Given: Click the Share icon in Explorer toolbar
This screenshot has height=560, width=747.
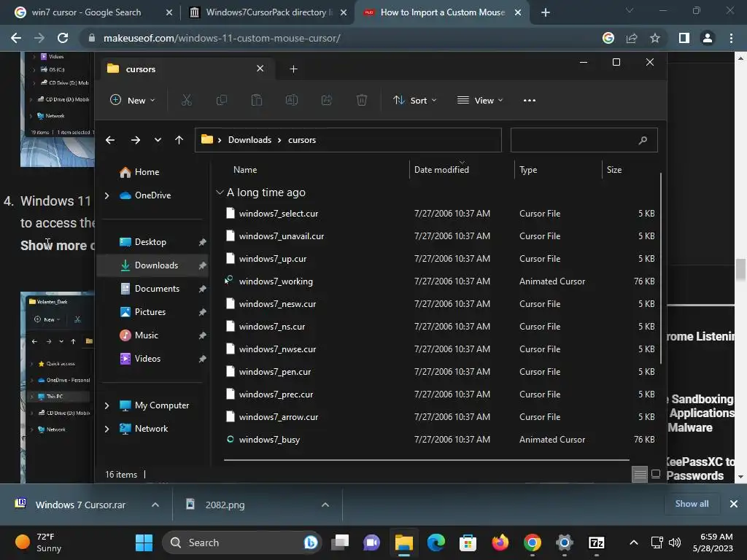Looking at the screenshot, I should click(x=327, y=100).
